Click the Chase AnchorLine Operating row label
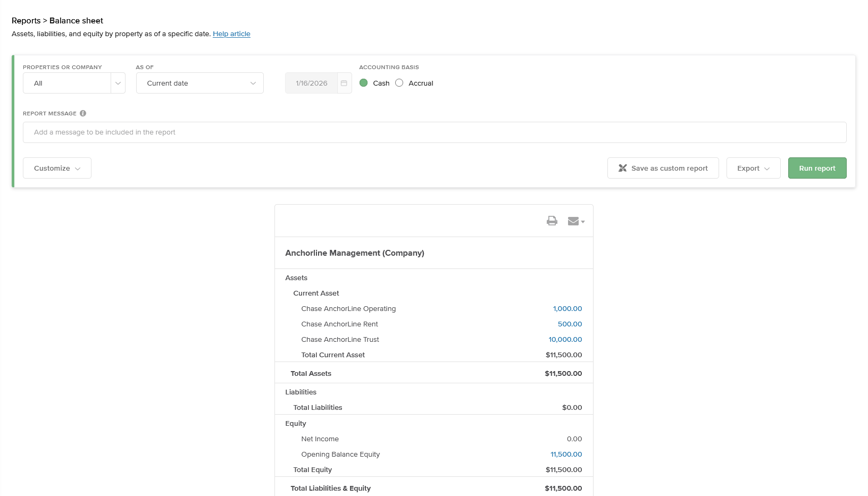 coord(348,308)
